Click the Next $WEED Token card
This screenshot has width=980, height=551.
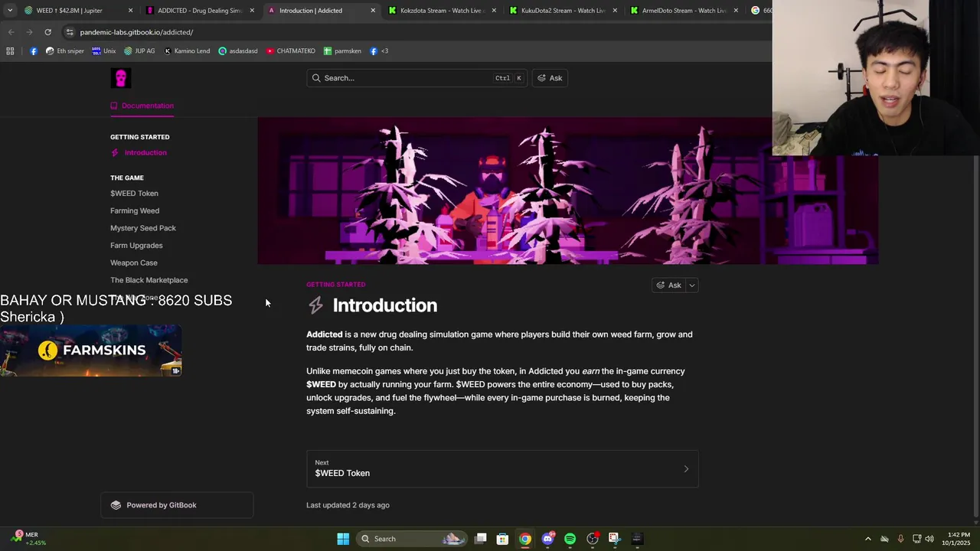pyautogui.click(x=502, y=468)
